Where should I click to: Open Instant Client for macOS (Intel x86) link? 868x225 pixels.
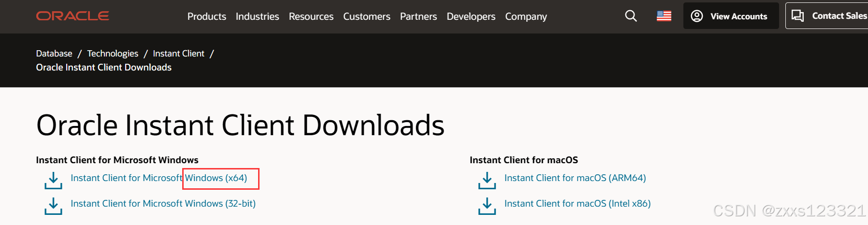(x=578, y=204)
